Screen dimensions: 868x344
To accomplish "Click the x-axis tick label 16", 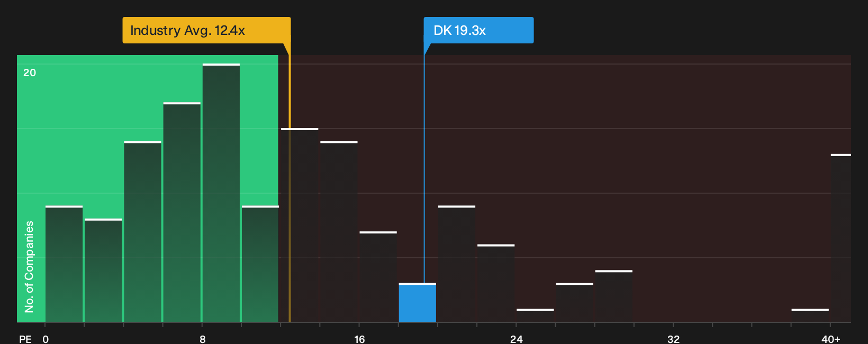I will [359, 339].
